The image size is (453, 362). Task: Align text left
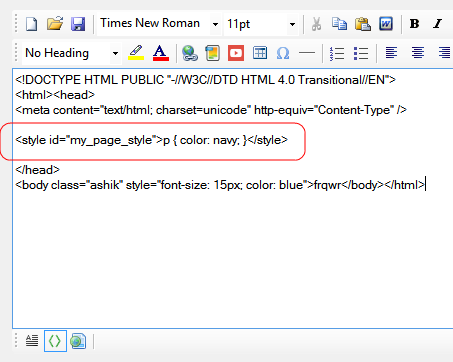click(391, 53)
